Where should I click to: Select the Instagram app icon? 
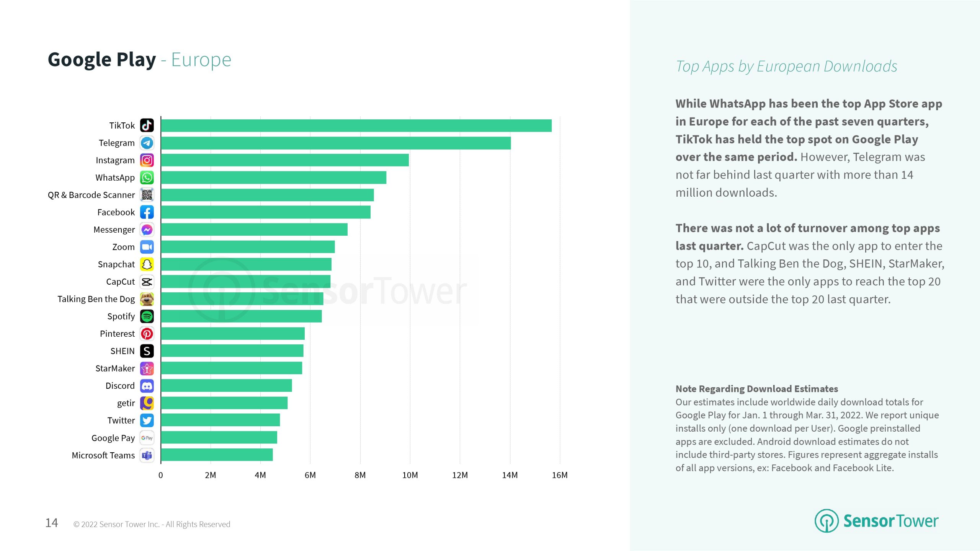click(147, 160)
